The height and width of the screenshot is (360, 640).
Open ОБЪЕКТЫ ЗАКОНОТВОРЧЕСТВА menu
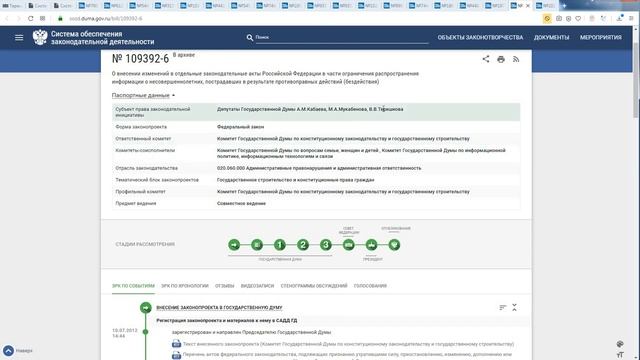(480, 37)
